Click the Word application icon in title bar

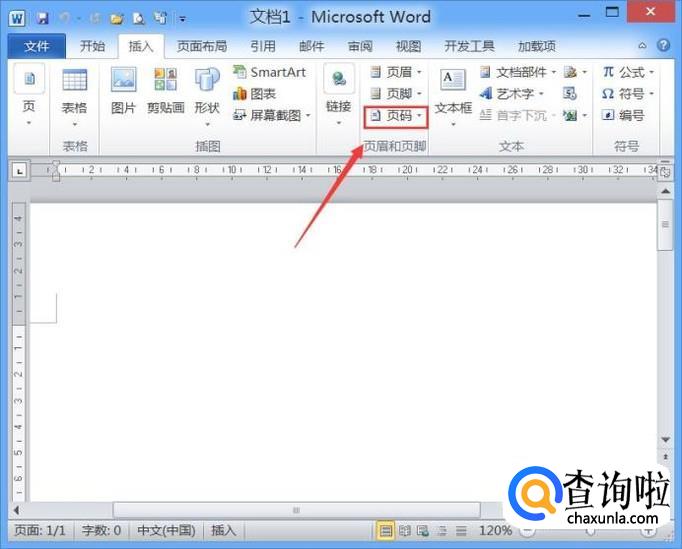17,18
